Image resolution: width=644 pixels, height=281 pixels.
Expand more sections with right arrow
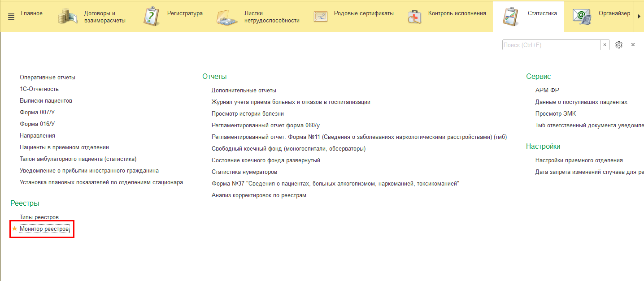[639, 16]
